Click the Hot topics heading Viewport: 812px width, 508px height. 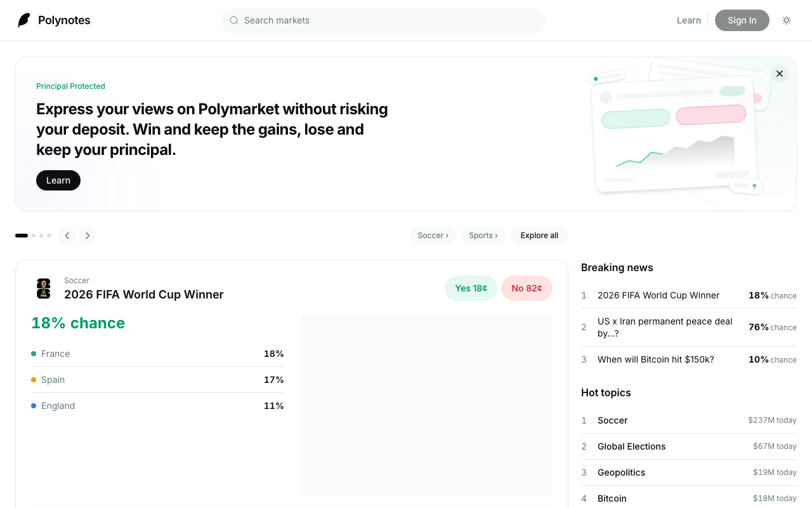[606, 393]
